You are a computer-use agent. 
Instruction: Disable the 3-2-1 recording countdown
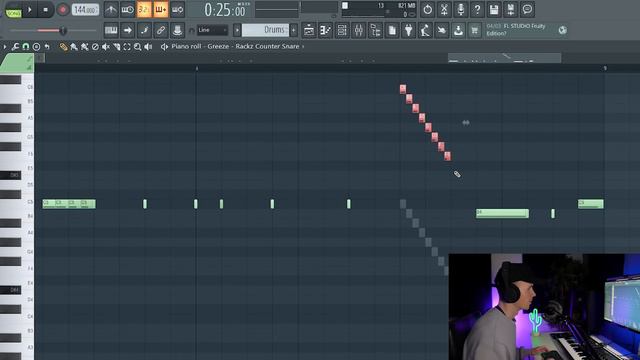point(144,9)
